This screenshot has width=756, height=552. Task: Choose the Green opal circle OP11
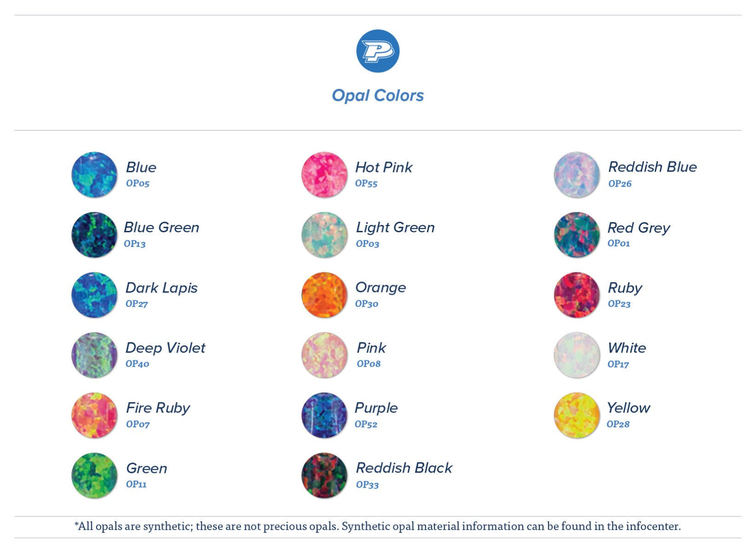coord(94,476)
